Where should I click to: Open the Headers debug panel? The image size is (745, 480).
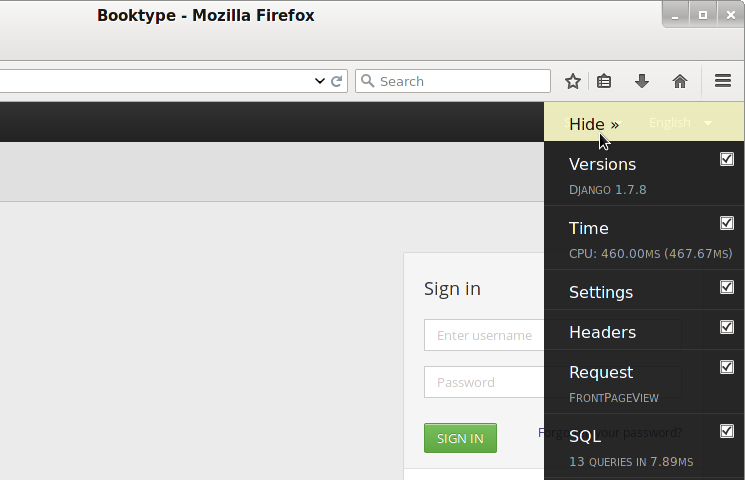[602, 332]
